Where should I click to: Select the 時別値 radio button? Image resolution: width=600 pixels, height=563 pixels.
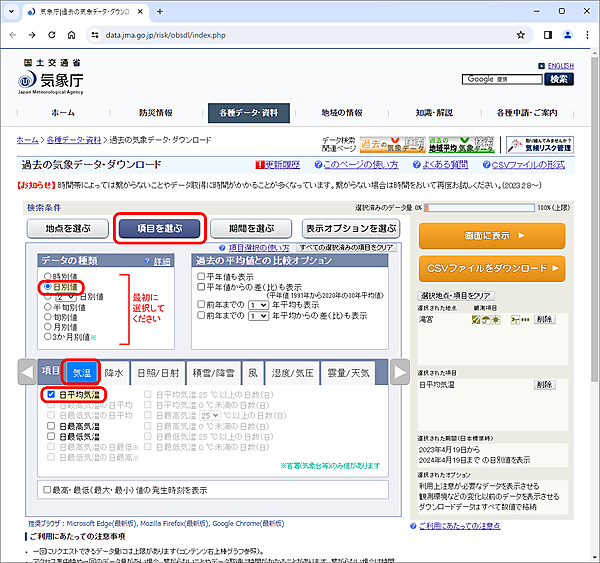point(47,276)
